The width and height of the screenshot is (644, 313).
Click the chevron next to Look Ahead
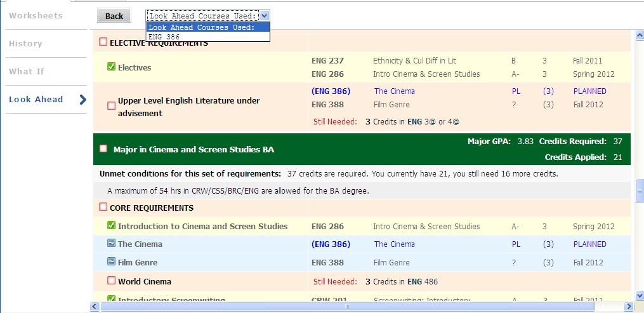[82, 100]
